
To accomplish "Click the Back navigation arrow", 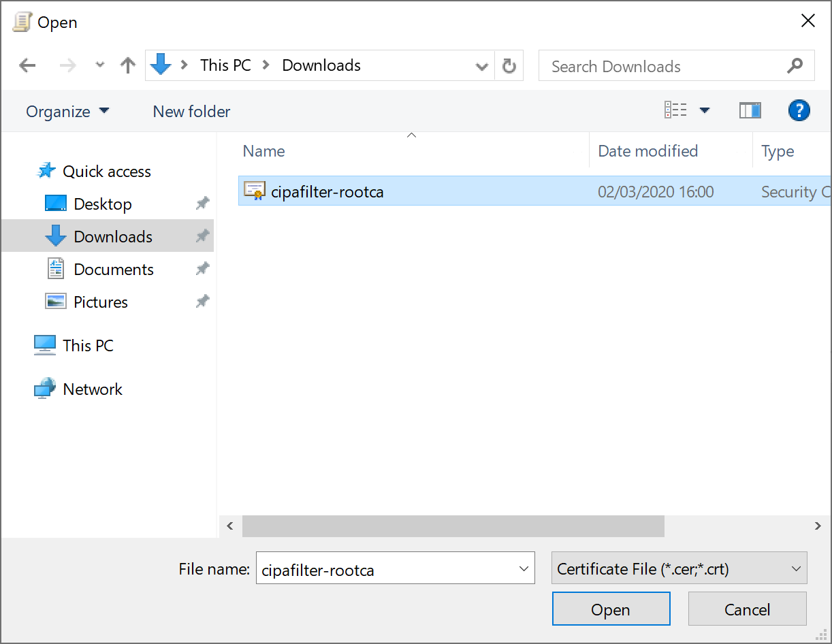I will tap(27, 65).
